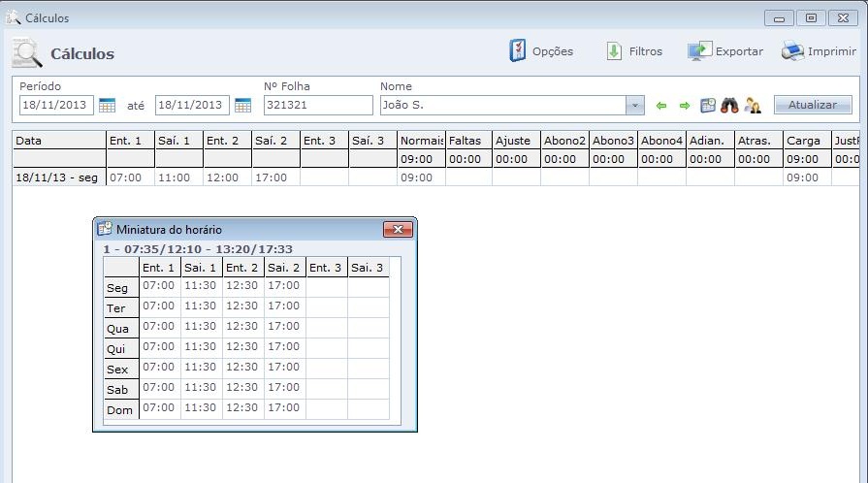Search employees with the binoculars icon
The height and width of the screenshot is (483, 868).
[729, 105]
